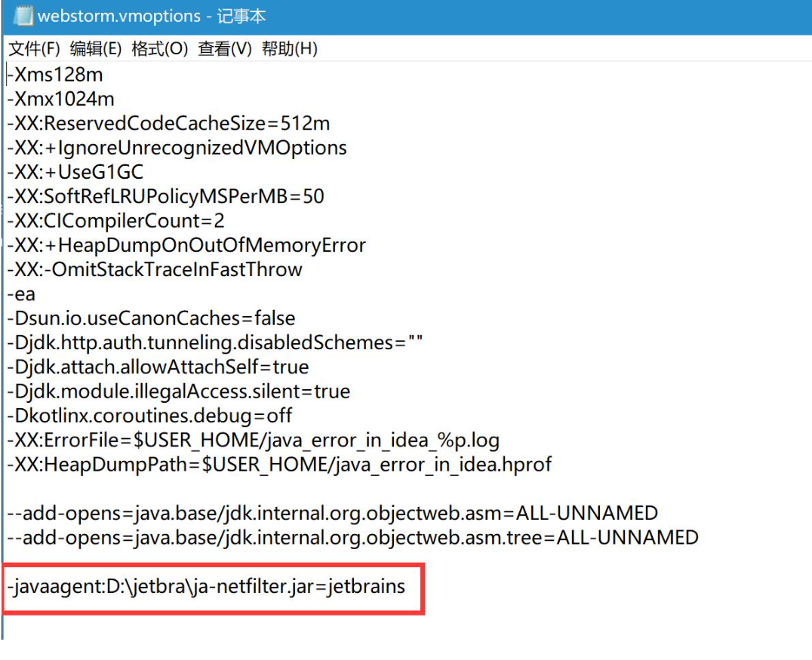Image resolution: width=812 pixels, height=660 pixels.
Task: Click the IgnoreUnrecognizedVMOptions line
Action: (177, 148)
